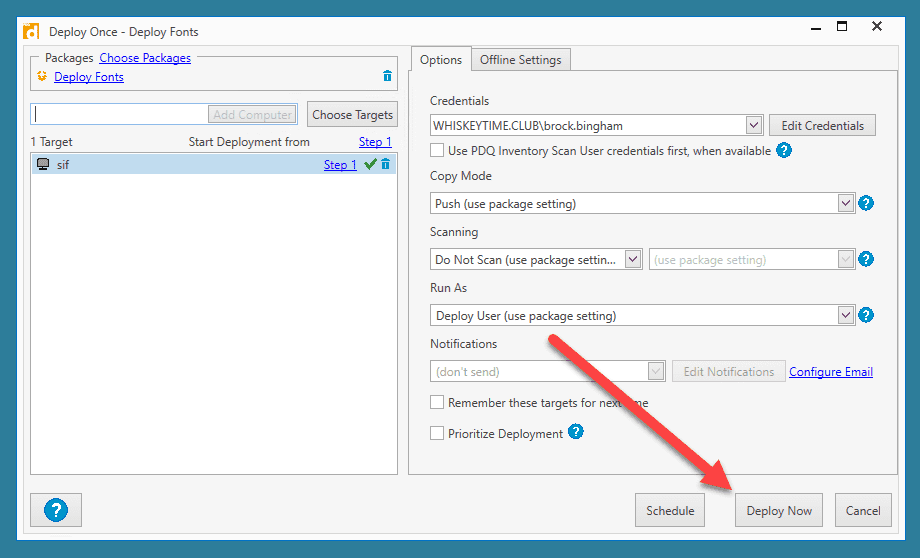Image resolution: width=920 pixels, height=558 pixels.
Task: Click the green checkmark on sif row
Action: [370, 164]
